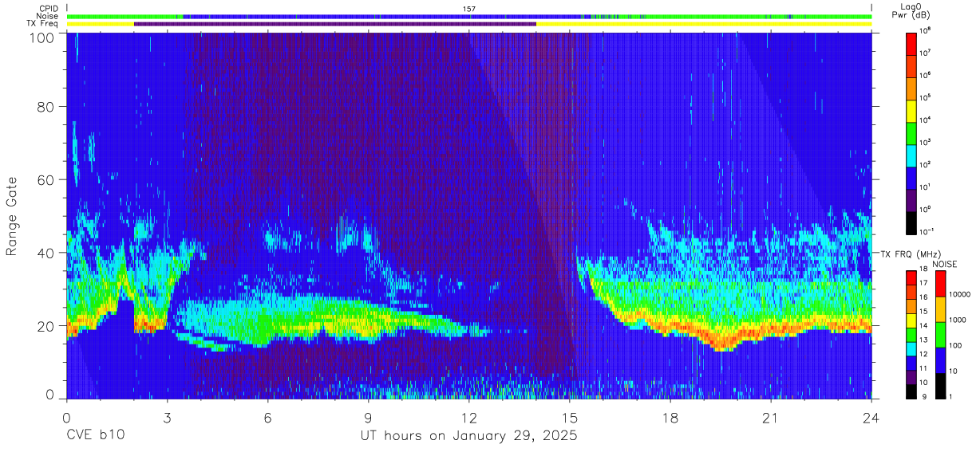Click the TX Freq label at top left
980x452 pixels.
(43, 24)
